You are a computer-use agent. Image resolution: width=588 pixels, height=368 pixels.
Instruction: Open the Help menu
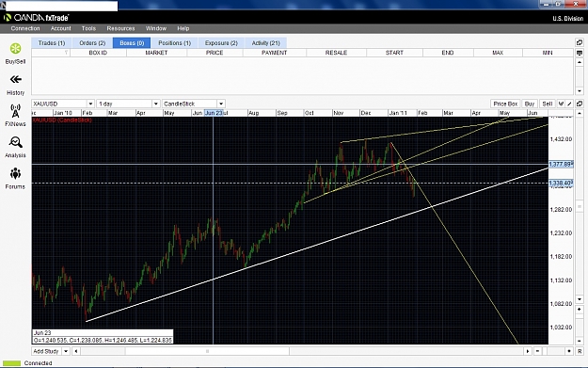point(183,28)
